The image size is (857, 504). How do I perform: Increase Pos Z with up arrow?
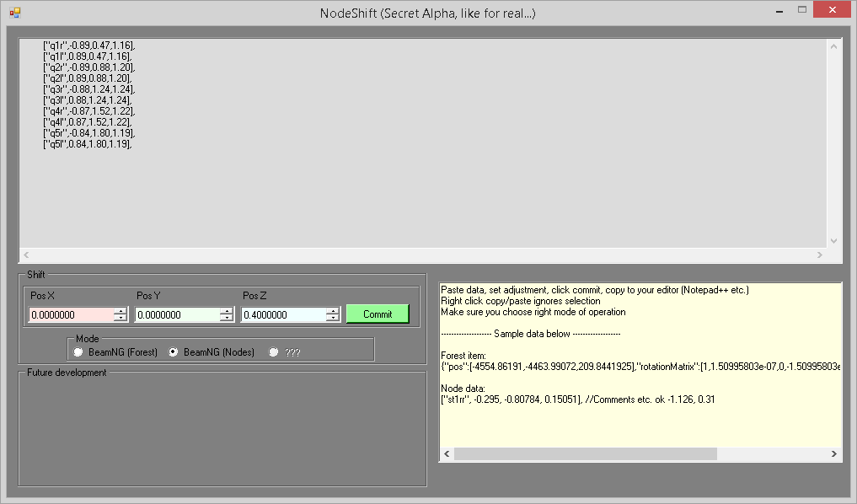[x=332, y=311]
